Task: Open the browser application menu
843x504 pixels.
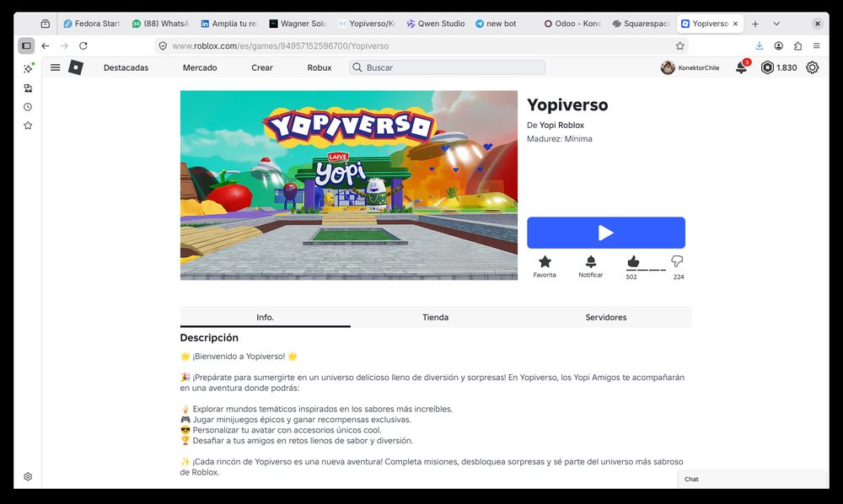Action: pos(817,46)
